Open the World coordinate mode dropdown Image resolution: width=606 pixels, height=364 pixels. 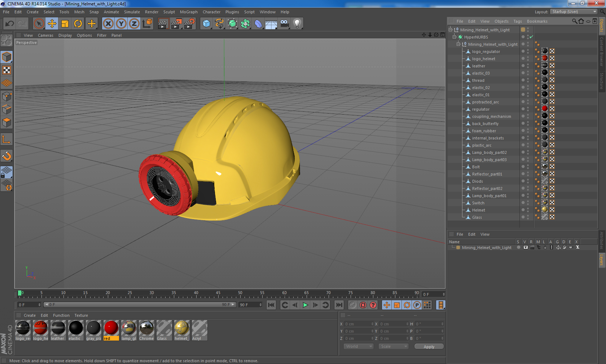point(359,346)
